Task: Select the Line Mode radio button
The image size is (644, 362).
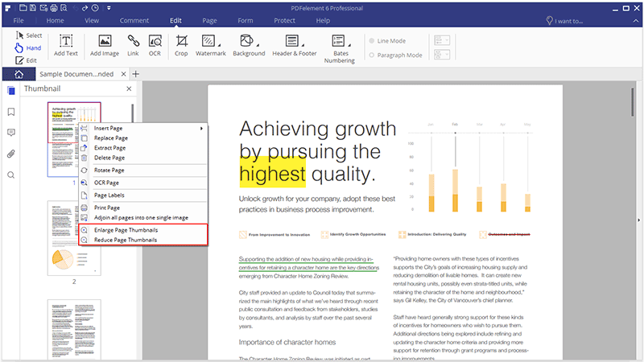Action: 372,41
